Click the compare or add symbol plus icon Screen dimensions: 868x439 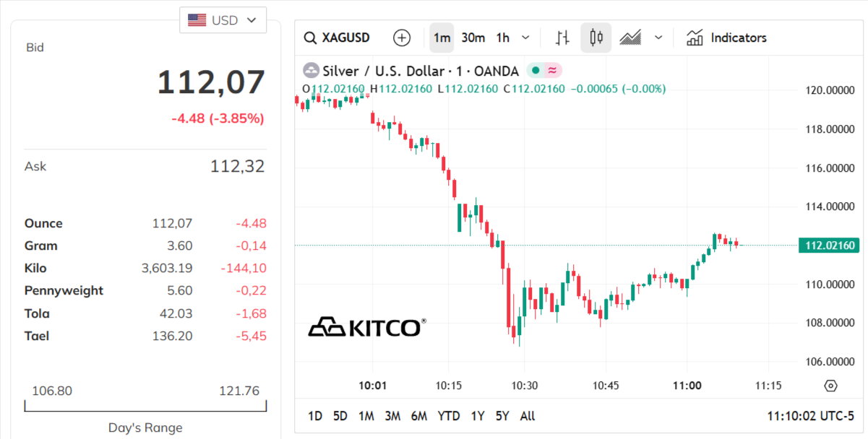(402, 38)
